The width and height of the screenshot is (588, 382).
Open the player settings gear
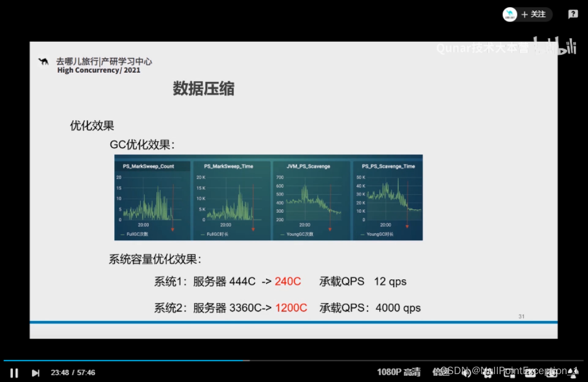coord(488,372)
